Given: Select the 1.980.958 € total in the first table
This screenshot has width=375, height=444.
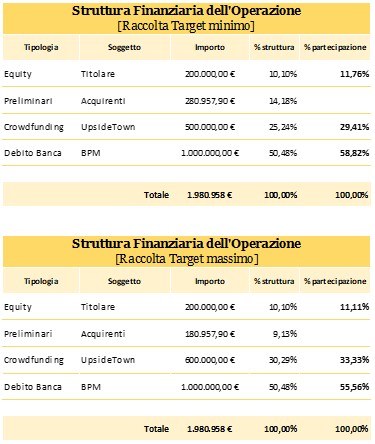Looking at the screenshot, I should [x=209, y=195].
